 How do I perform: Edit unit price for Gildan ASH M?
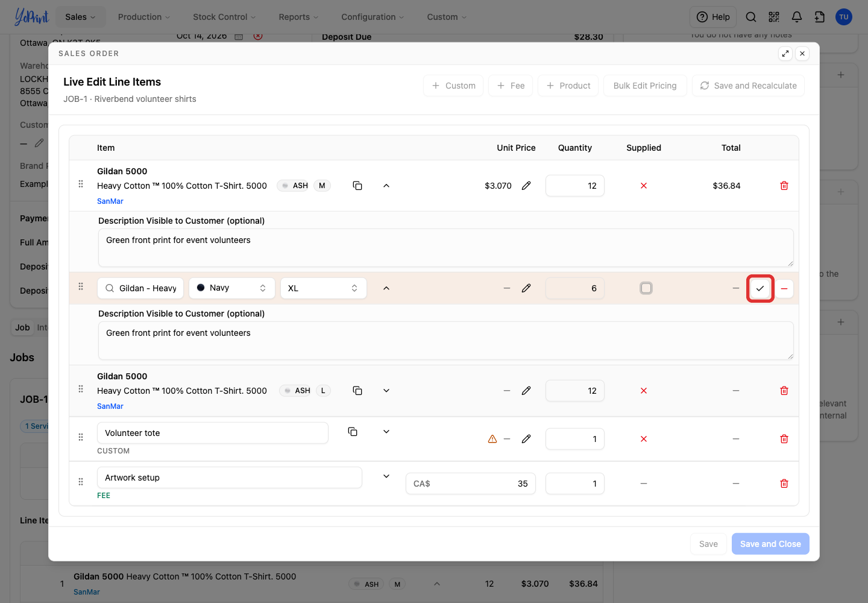(526, 186)
